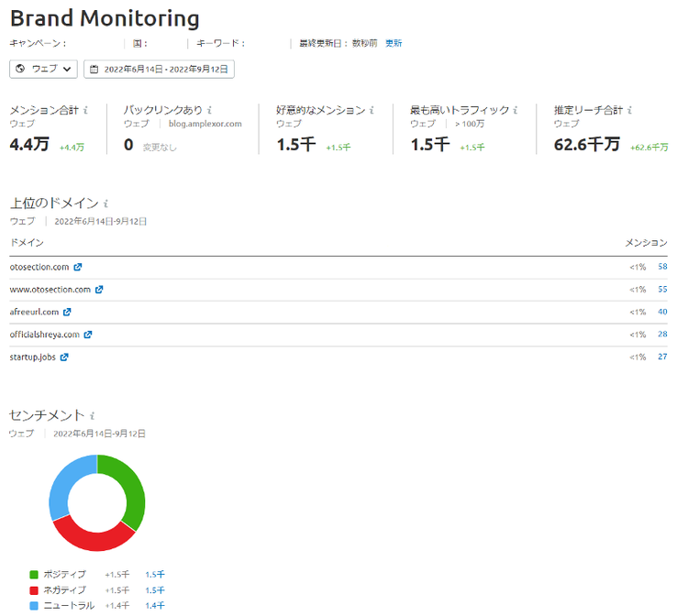Screen dimensions: 688x616
Task: Click info icon beside 最も高いトラフィック
Action: point(516,110)
